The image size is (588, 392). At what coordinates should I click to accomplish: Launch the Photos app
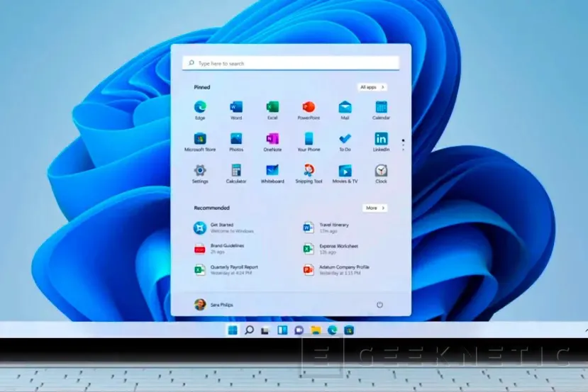(x=236, y=142)
